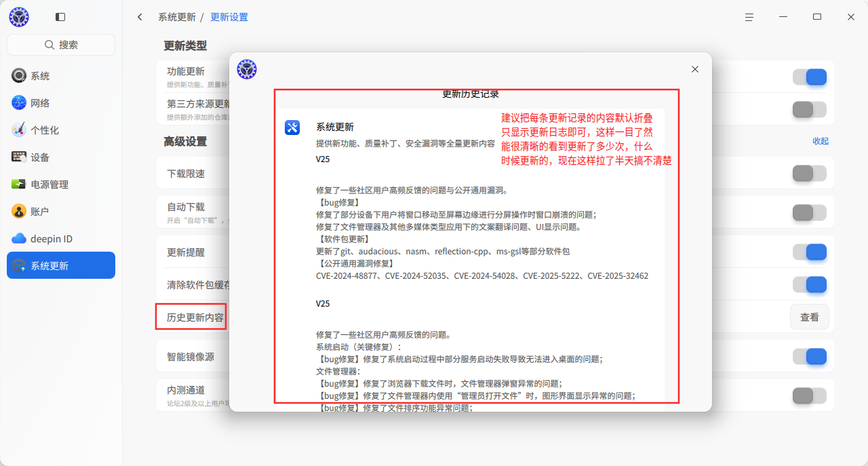Toggle the 清除软件包缓存 switch
Image resolution: width=868 pixels, height=466 pixels.
click(x=810, y=285)
